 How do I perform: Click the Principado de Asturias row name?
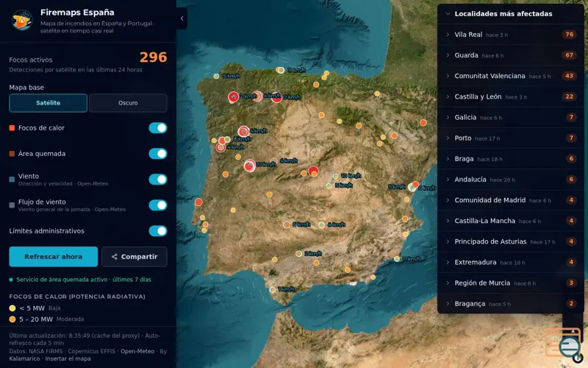click(490, 241)
